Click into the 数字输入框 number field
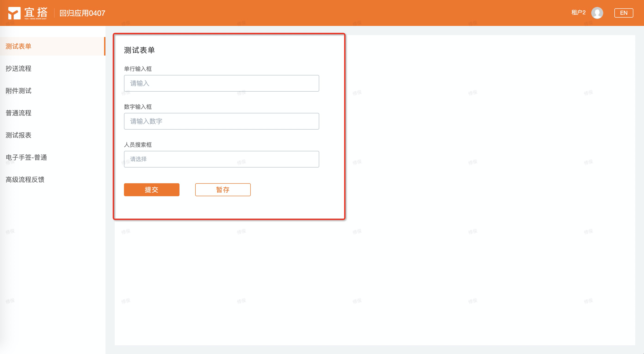 pos(221,121)
